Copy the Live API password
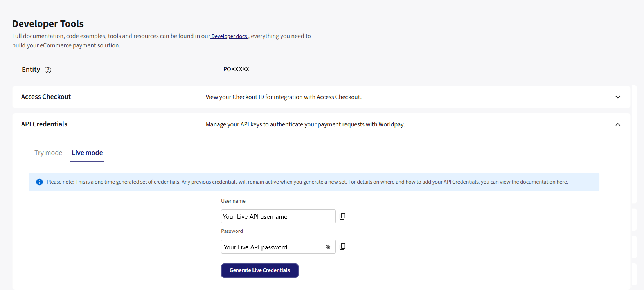644x290 pixels. click(x=342, y=247)
